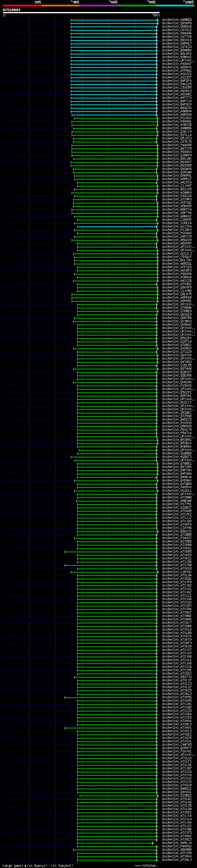Select the UniRef100_A9TTT0 label

pyautogui.click(x=176, y=98)
